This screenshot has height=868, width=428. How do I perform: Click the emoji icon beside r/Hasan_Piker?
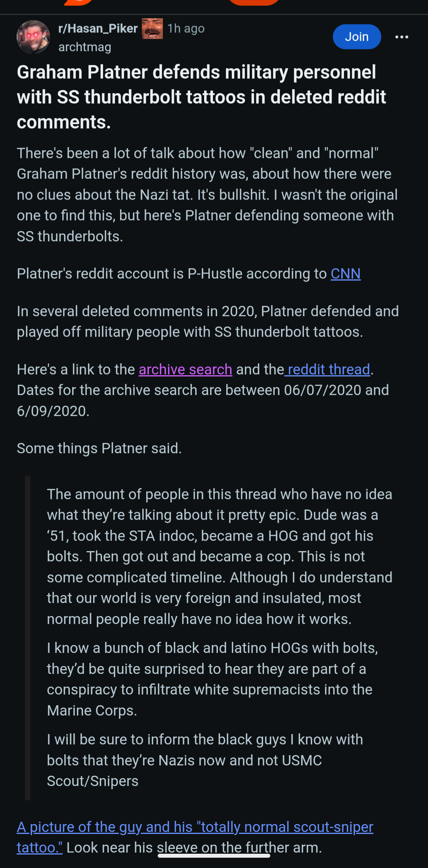point(152,29)
